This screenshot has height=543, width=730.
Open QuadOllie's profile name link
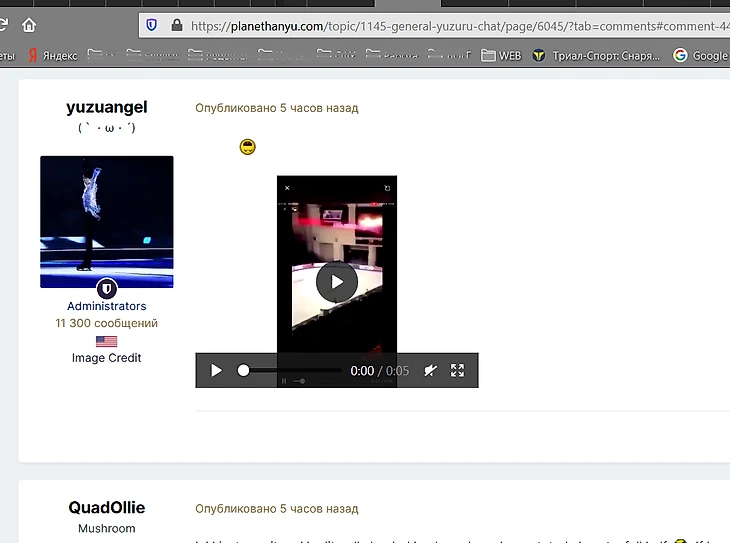coord(107,508)
